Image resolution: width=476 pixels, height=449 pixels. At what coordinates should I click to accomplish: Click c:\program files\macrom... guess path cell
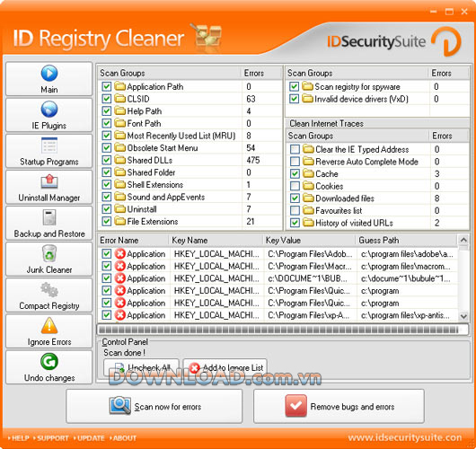coord(406,266)
